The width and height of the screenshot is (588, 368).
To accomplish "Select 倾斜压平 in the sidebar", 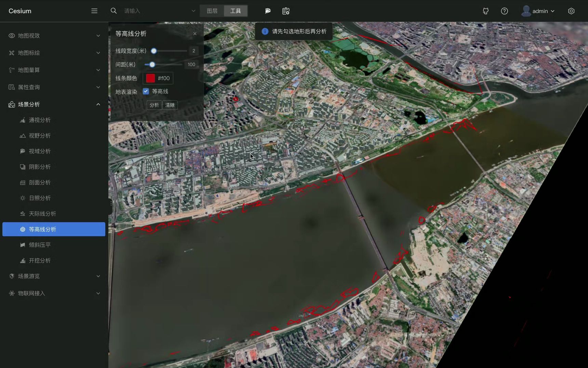I will [x=54, y=245].
